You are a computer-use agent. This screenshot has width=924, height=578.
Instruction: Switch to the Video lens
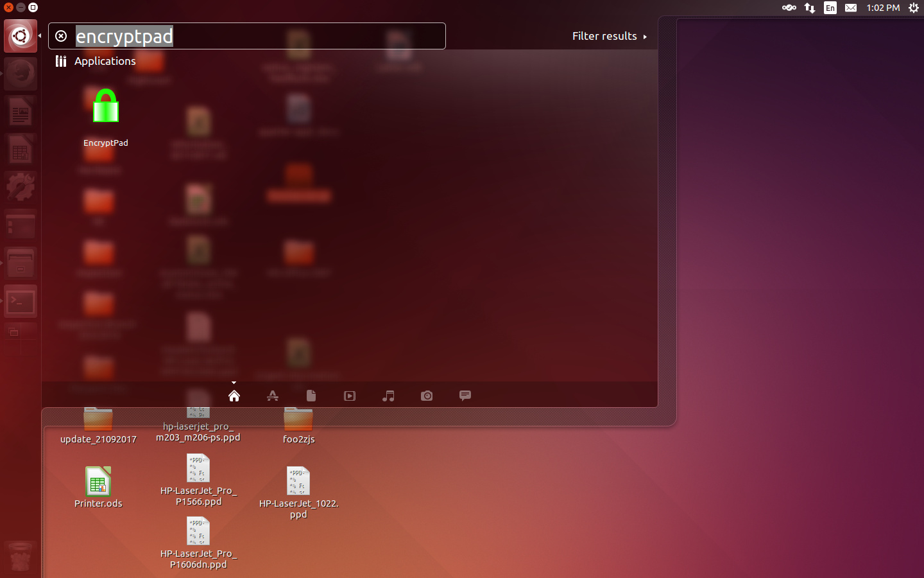pos(350,396)
